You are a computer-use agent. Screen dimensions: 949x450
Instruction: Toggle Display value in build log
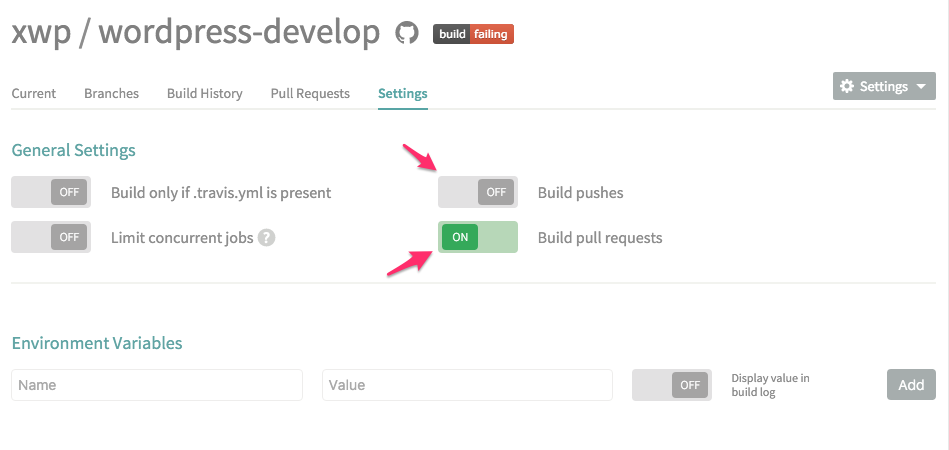(x=672, y=385)
